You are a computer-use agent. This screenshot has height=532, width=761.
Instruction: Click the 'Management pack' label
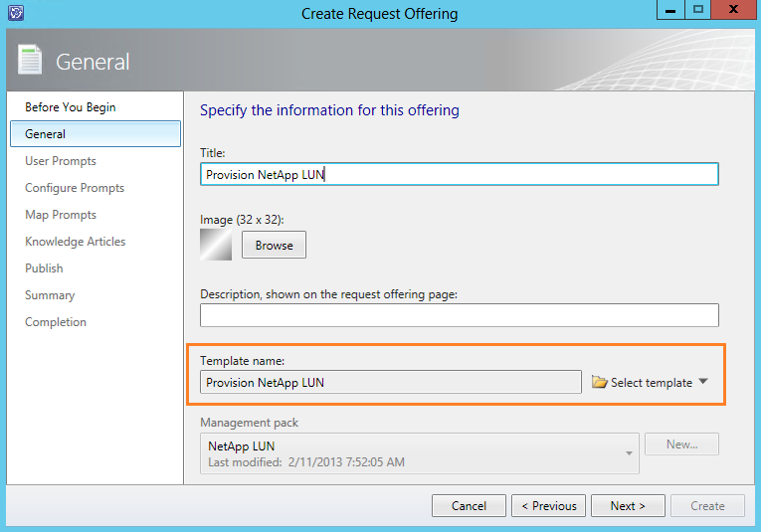click(x=249, y=423)
